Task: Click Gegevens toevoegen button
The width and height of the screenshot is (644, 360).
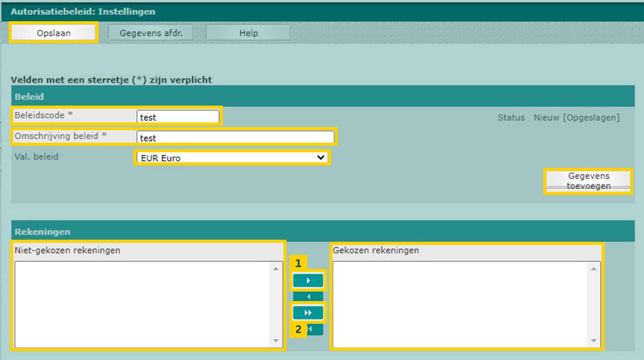Action: 588,181
